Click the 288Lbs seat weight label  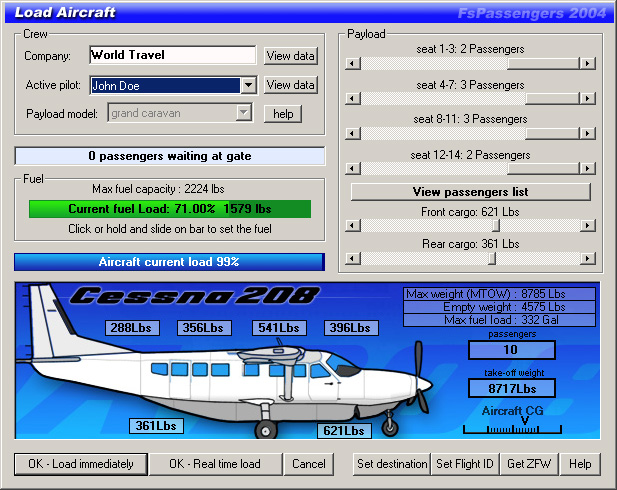click(x=132, y=328)
